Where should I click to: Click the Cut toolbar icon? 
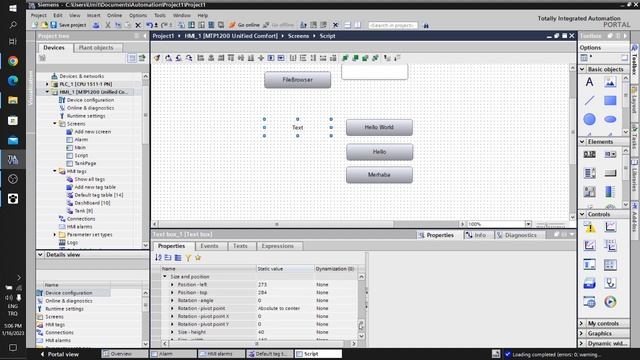coord(108,25)
